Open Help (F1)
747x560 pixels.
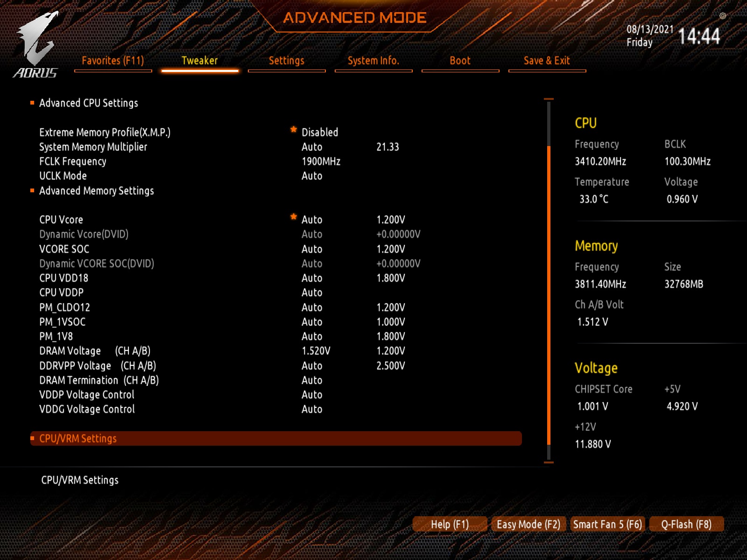pyautogui.click(x=450, y=524)
